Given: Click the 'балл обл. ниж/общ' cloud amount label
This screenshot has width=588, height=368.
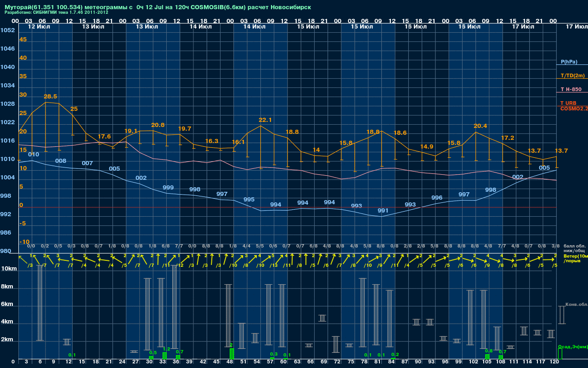Looking at the screenshot, I should [574, 248].
